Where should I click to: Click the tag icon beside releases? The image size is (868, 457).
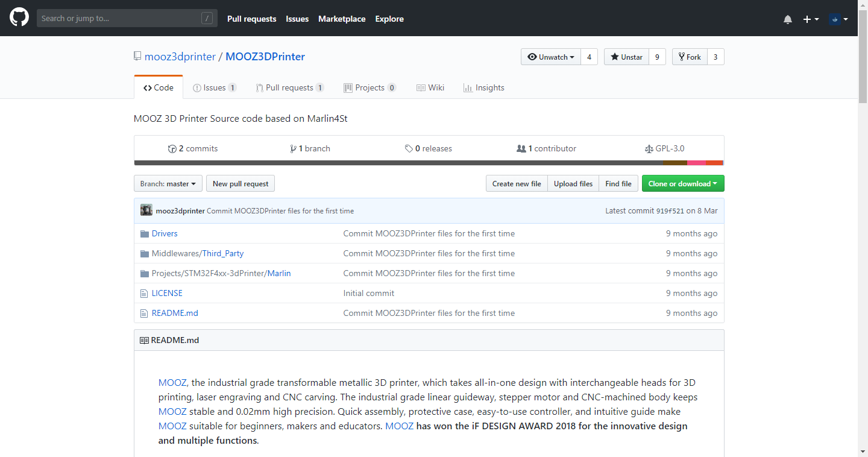[409, 149]
